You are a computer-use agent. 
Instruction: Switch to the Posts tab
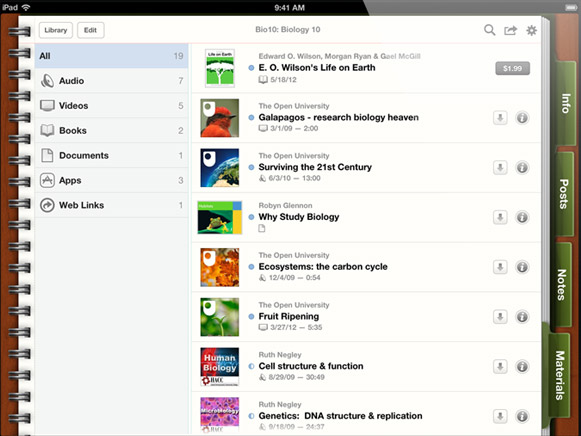[x=564, y=194]
